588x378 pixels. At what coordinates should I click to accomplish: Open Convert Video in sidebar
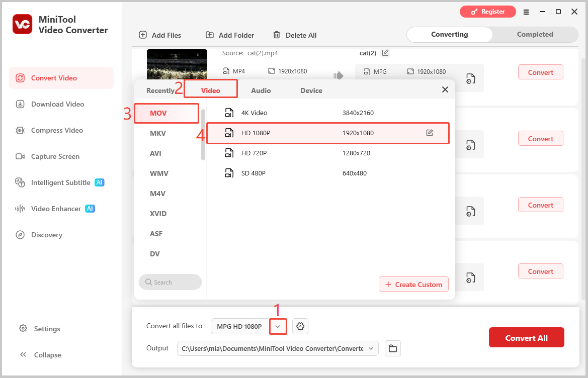pos(61,78)
